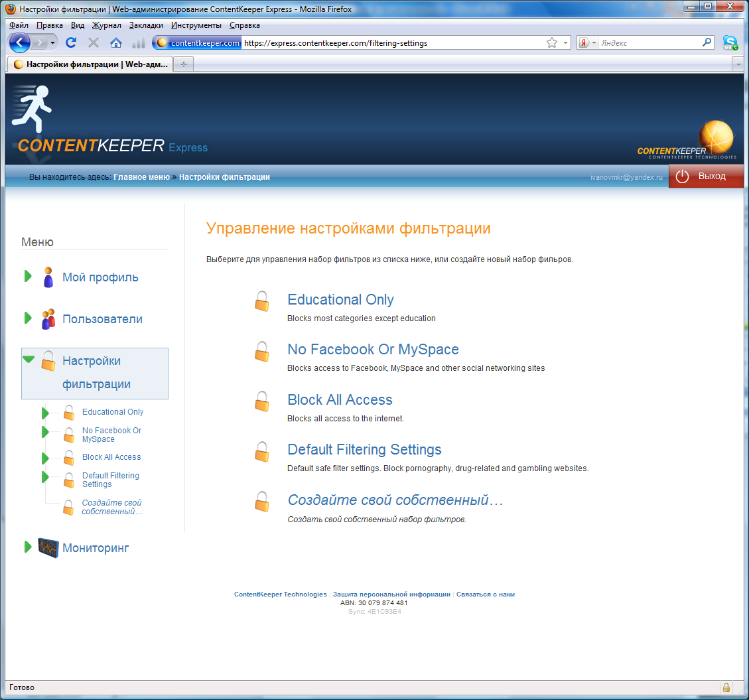749x700 pixels.
Task: Open the Справка menu
Action: coord(245,25)
